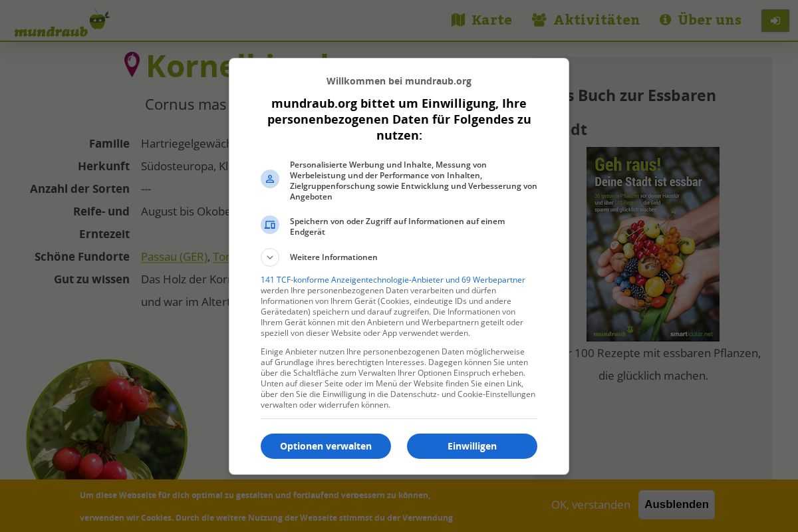Image resolution: width=798 pixels, height=532 pixels.
Task: Click the green login icon button
Action: [775, 21]
